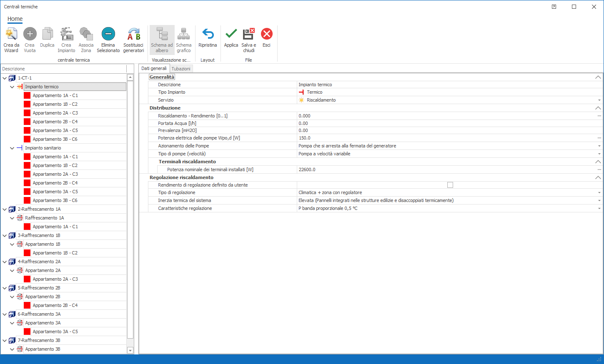The height and width of the screenshot is (364, 604).
Task: Toggle Rendimento di regolazione definito da utente checkbox
Action: point(450,185)
